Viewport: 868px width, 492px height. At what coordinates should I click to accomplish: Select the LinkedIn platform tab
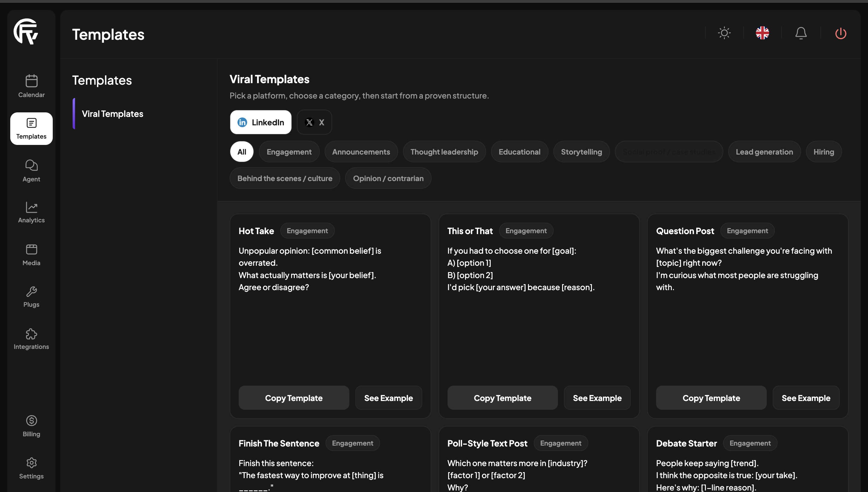point(261,122)
